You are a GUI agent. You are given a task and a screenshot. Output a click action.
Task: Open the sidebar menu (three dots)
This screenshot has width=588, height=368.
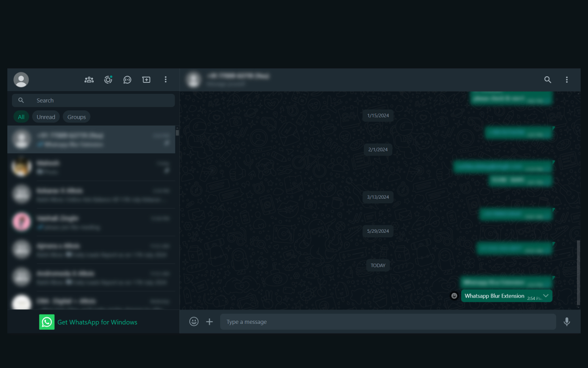[166, 80]
